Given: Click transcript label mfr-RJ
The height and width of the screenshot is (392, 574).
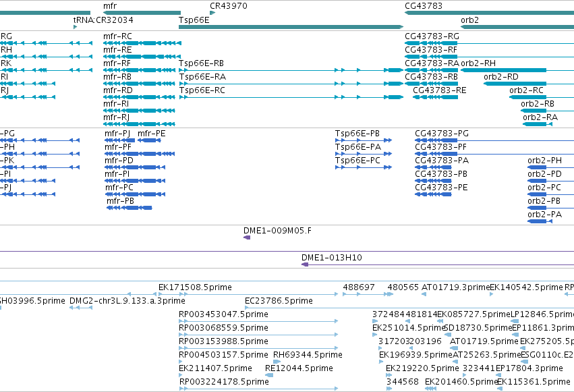Looking at the screenshot, I should 117,117.
